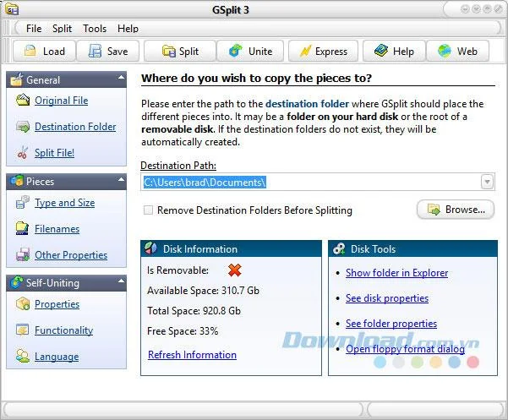The width and height of the screenshot is (508, 420).
Task: Click the GSplit app icon in title bar
Action: 12,9
